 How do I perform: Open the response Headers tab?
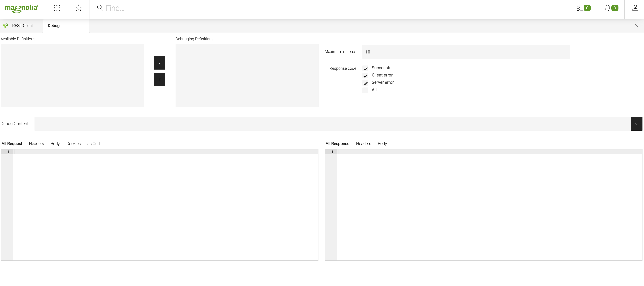pyautogui.click(x=363, y=144)
